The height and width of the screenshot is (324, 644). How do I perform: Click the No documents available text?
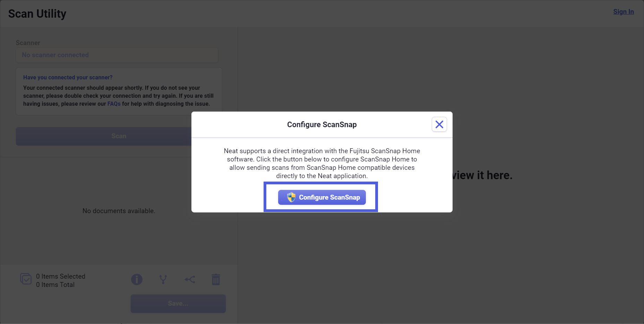pos(119,211)
